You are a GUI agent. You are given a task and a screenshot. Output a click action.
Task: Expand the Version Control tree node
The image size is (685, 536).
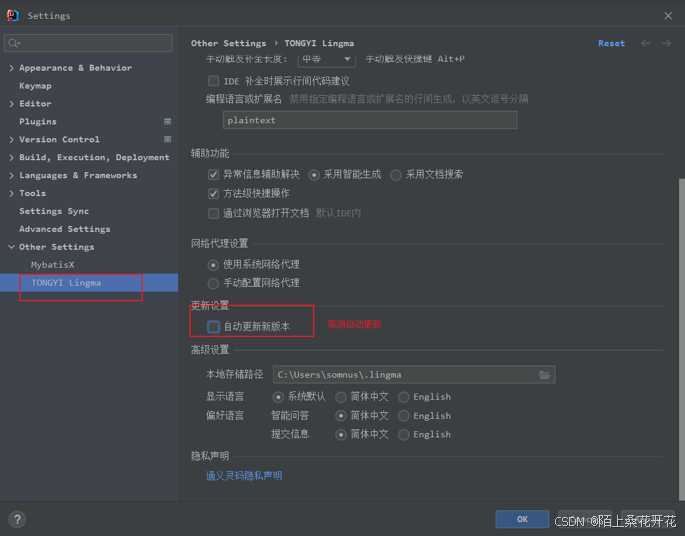(11, 140)
